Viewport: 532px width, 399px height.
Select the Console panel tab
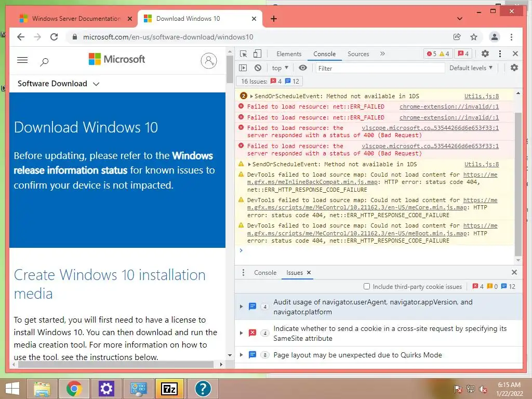(324, 54)
